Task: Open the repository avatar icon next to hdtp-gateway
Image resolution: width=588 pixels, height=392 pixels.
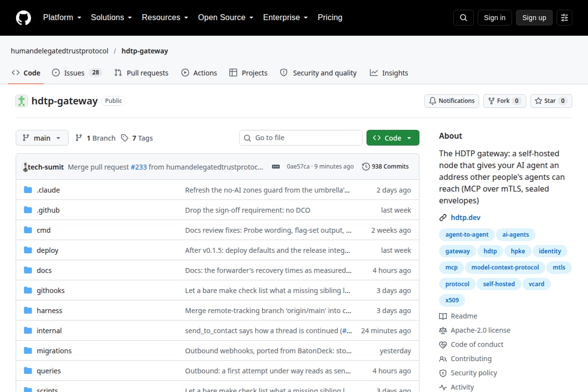Action: pos(22,101)
